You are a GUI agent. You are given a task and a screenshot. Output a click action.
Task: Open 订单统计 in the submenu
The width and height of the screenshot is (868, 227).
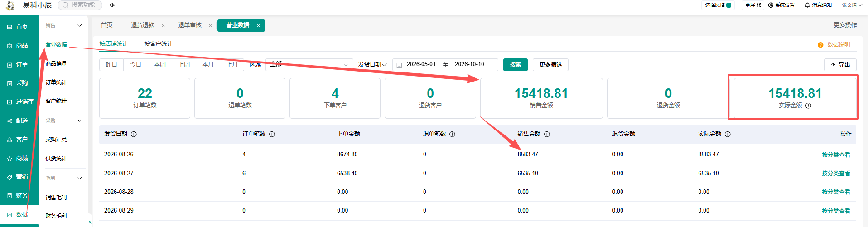pos(56,82)
